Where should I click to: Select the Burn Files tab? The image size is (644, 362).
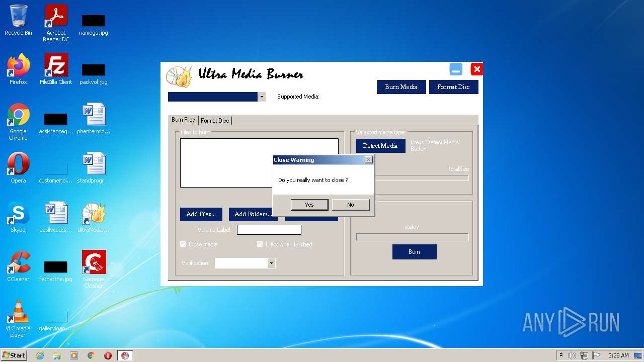183,120
